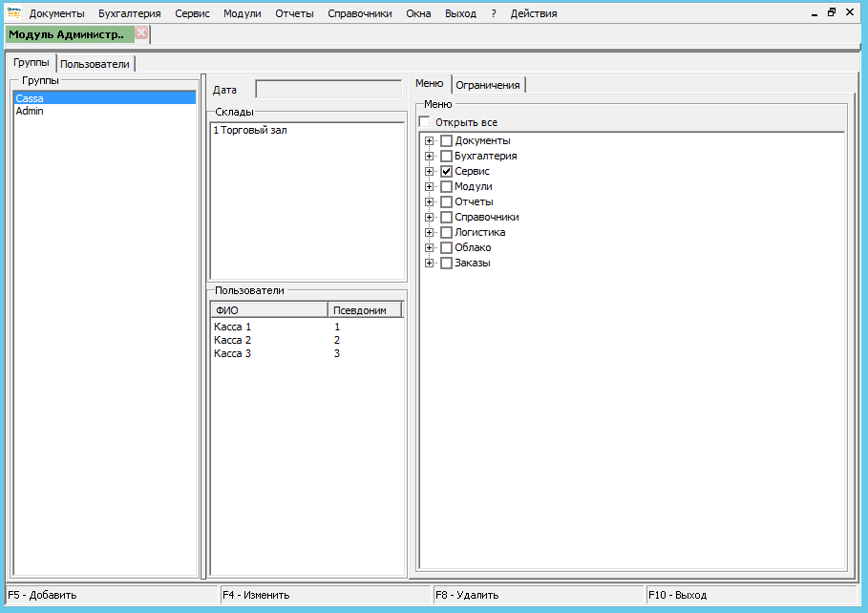868x613 pixels.
Task: Click the Дата input field
Action: [328, 90]
